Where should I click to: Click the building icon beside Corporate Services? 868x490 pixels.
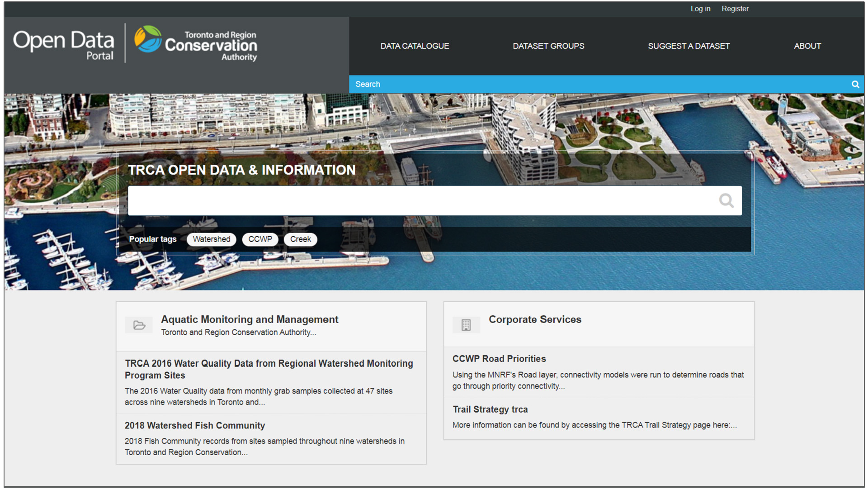point(466,325)
